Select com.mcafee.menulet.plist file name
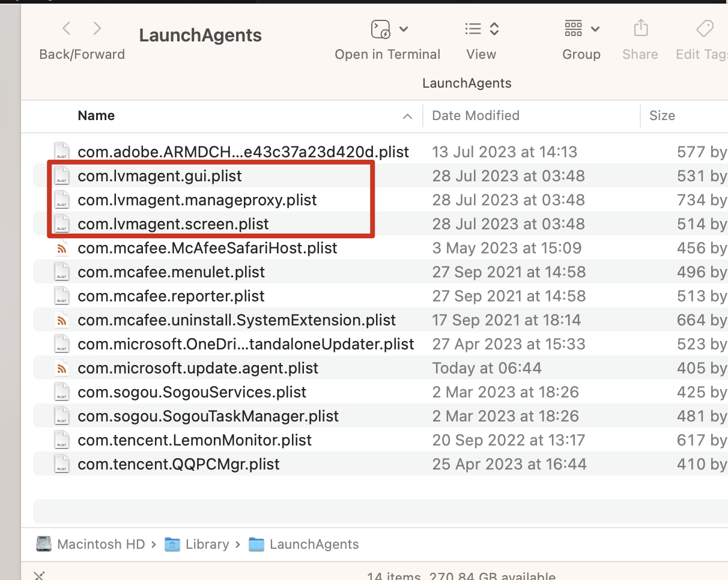 [x=171, y=272]
